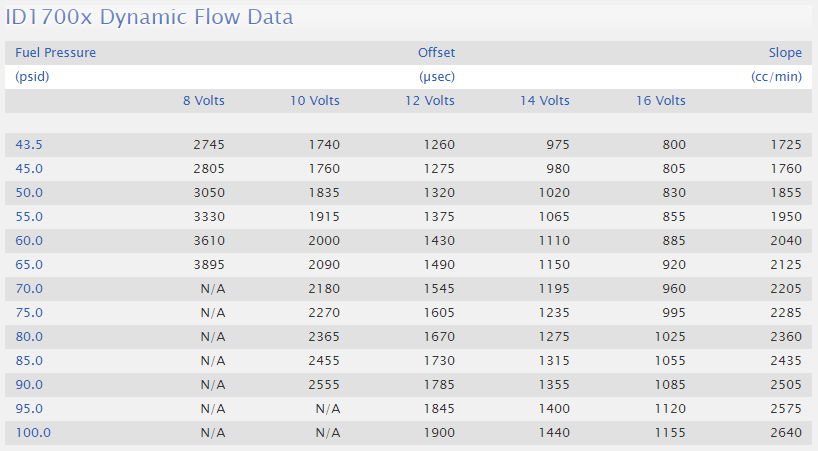Click the 14 Volts column label
Viewport: 818px width, 451px height.
click(x=545, y=101)
